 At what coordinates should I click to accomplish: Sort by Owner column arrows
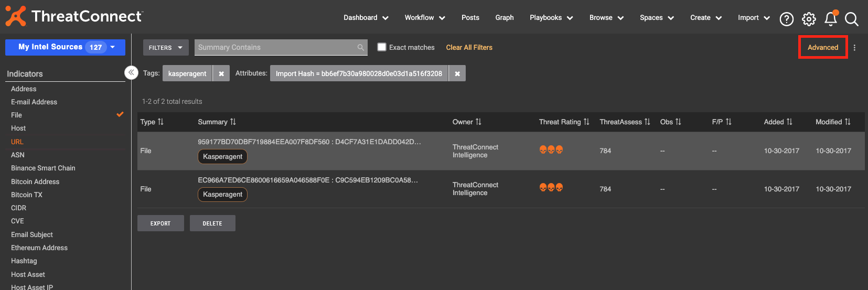coord(478,122)
